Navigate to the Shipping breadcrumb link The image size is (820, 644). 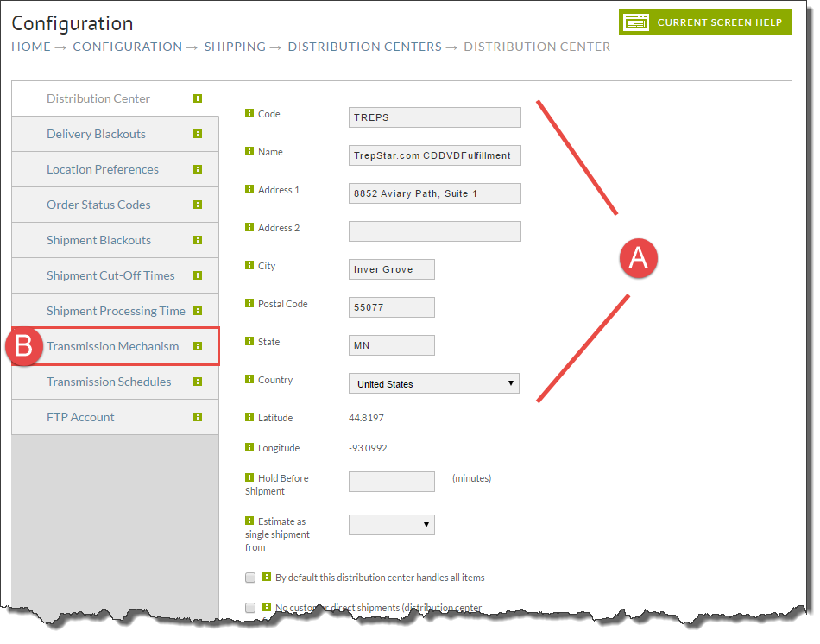click(x=235, y=47)
